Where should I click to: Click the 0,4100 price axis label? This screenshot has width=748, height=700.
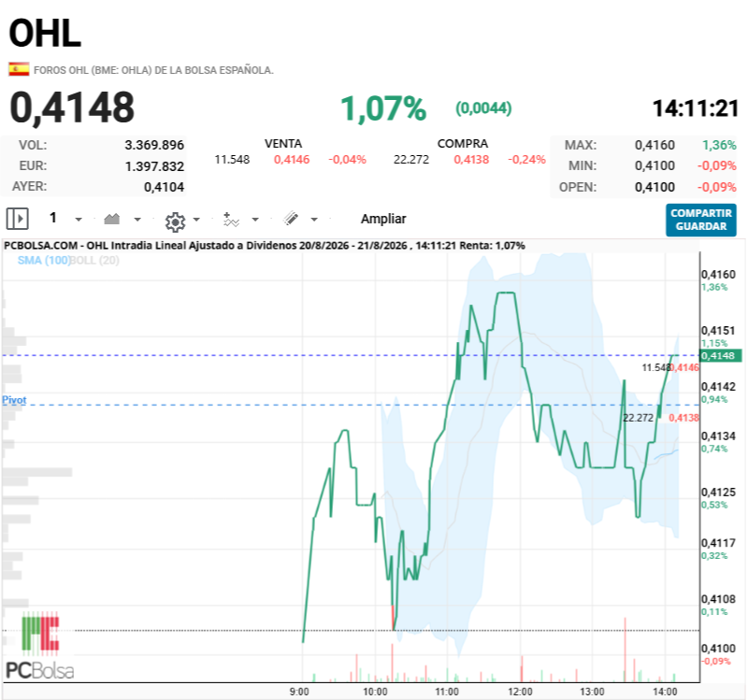[718, 649]
